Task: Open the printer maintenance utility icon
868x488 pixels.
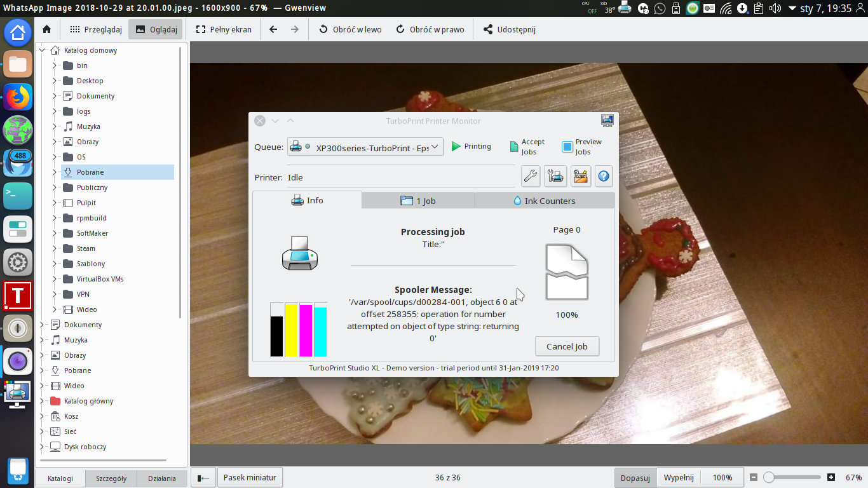Action: 555,176
